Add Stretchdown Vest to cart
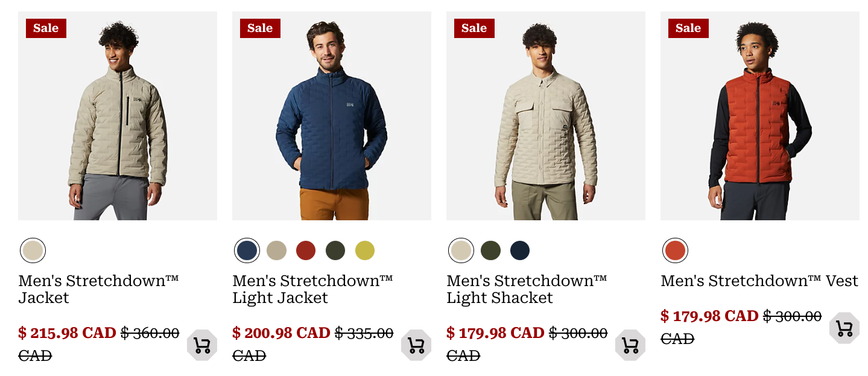The image size is (868, 376). pos(844,328)
